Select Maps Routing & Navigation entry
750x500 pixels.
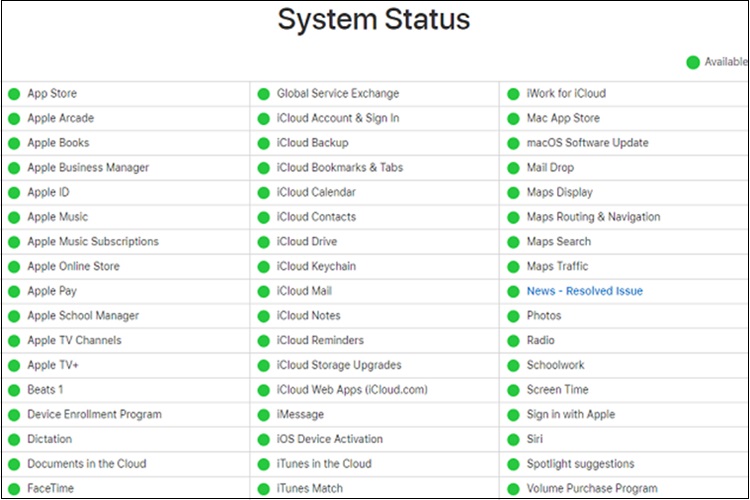[593, 217]
